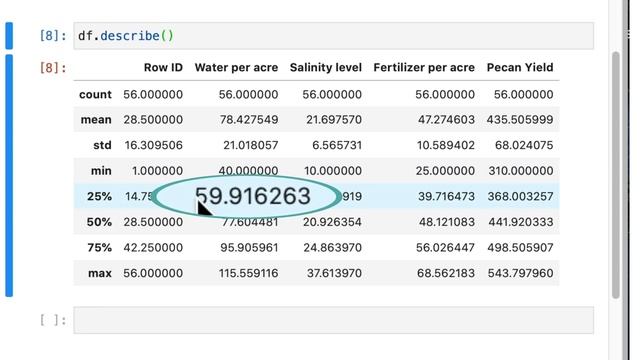Viewport: 640px width, 360px height.
Task: Click the empty cell prompt '[ ]:'
Action: 53,320
